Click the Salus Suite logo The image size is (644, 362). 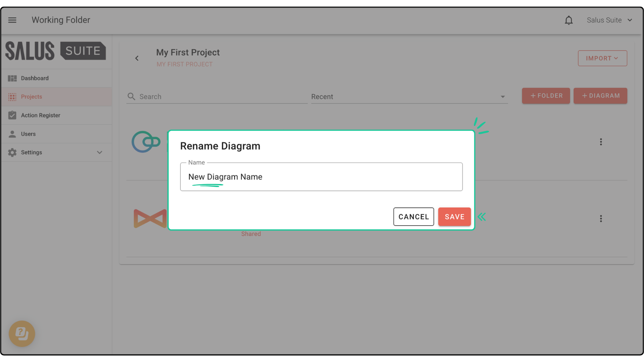pos(56,51)
